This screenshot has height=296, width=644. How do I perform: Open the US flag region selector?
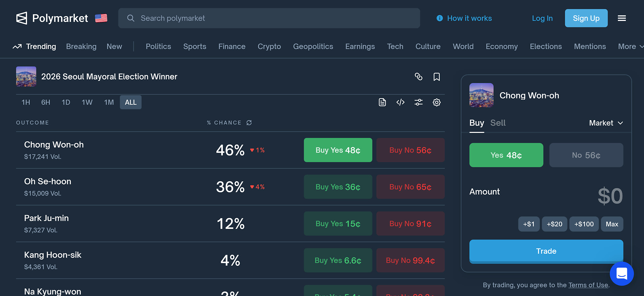click(101, 18)
